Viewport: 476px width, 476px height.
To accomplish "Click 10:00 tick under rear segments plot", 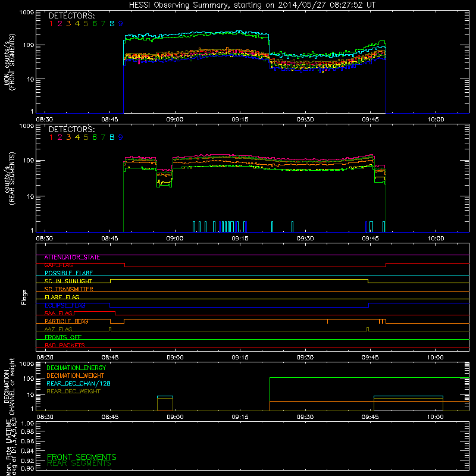I will [x=436, y=239].
